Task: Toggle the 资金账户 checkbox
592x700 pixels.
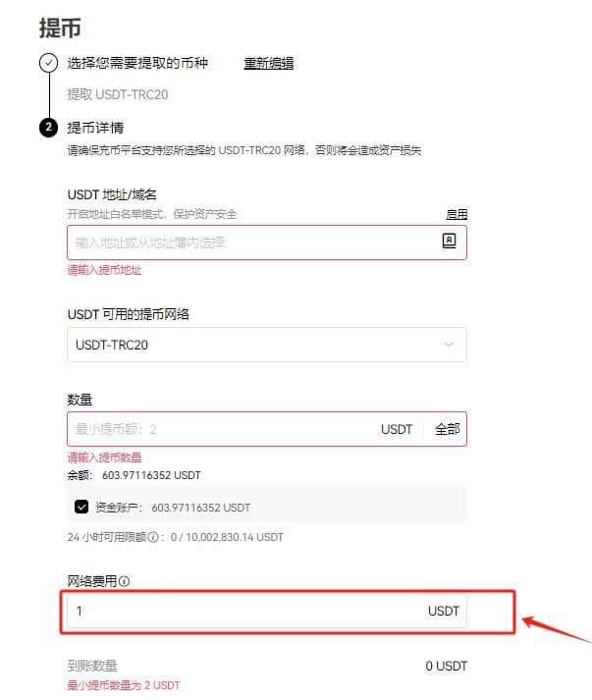Action: [x=81, y=508]
